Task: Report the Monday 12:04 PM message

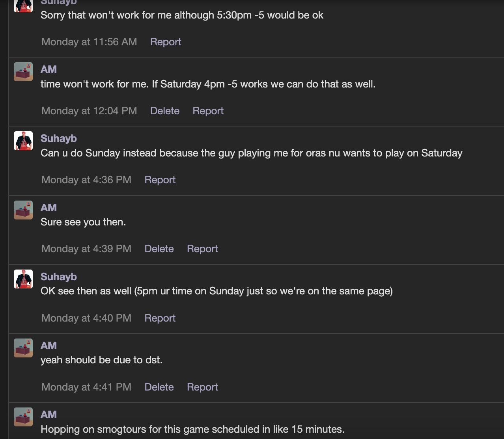Action: [x=208, y=111]
